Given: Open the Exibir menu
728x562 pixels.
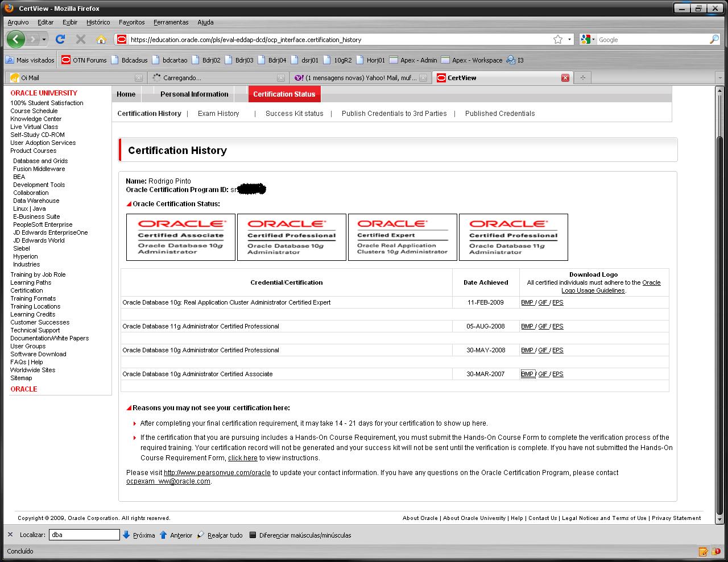Looking at the screenshot, I should tap(70, 22).
